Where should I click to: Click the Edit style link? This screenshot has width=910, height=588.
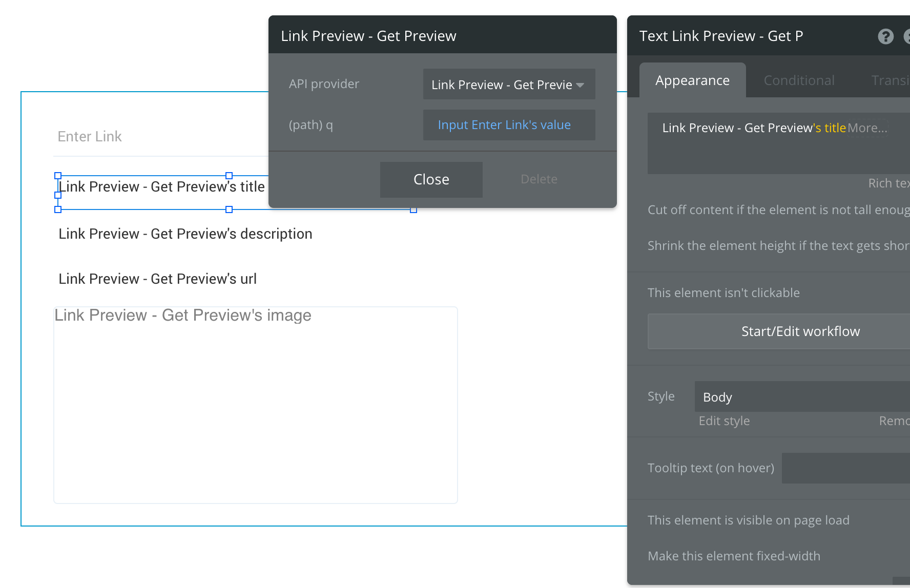click(x=724, y=421)
